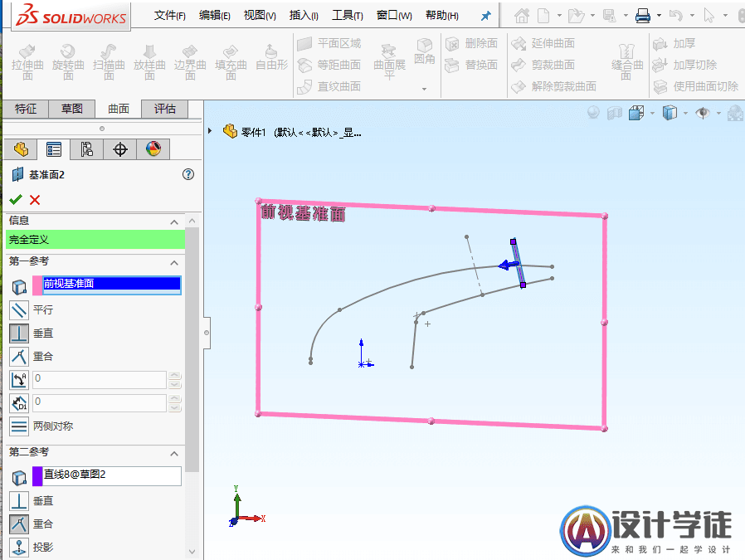Select the 填充曲面 filled surface tool

231,61
